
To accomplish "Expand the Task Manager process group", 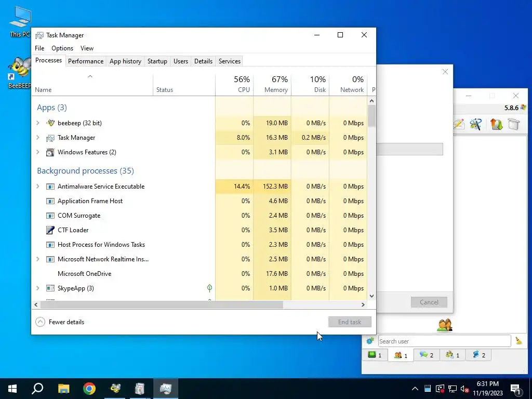I will click(x=38, y=137).
